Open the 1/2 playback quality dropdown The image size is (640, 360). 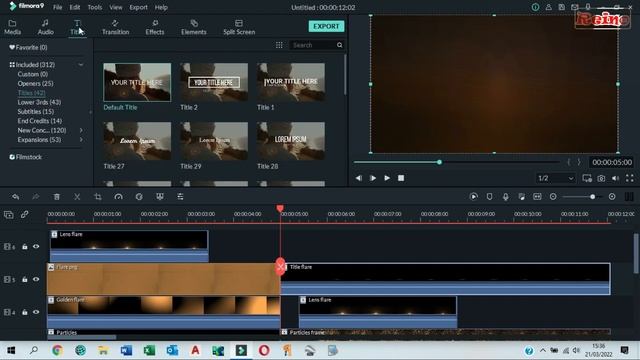coord(555,178)
